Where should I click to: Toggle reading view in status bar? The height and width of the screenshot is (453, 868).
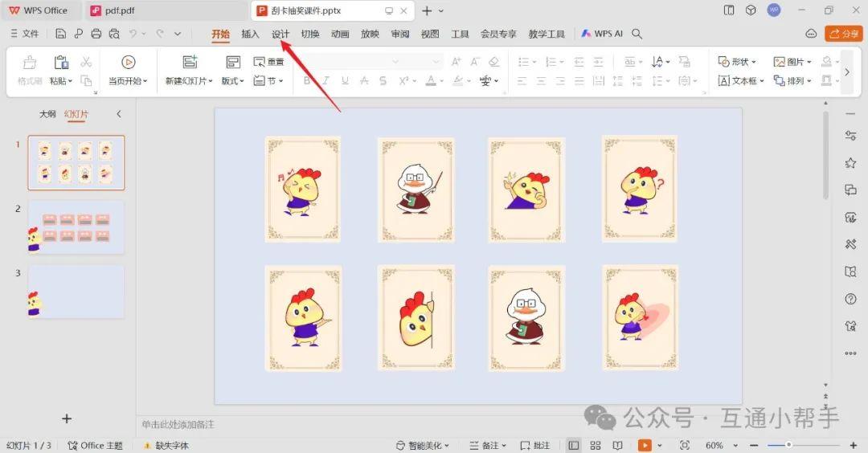(617, 445)
